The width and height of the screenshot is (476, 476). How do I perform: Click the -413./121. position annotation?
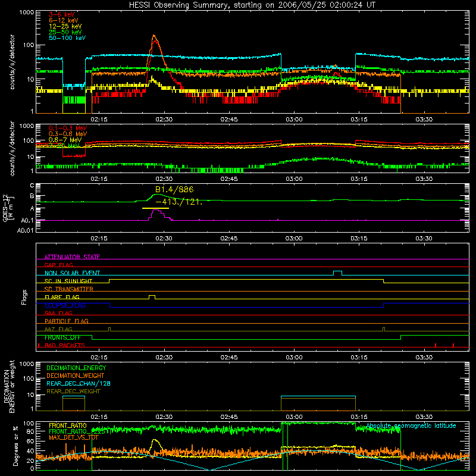point(179,202)
